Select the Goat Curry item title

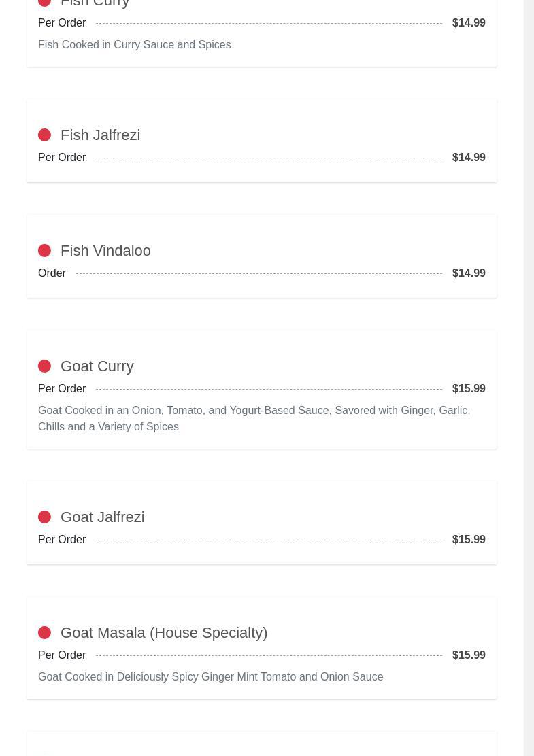coord(97,366)
